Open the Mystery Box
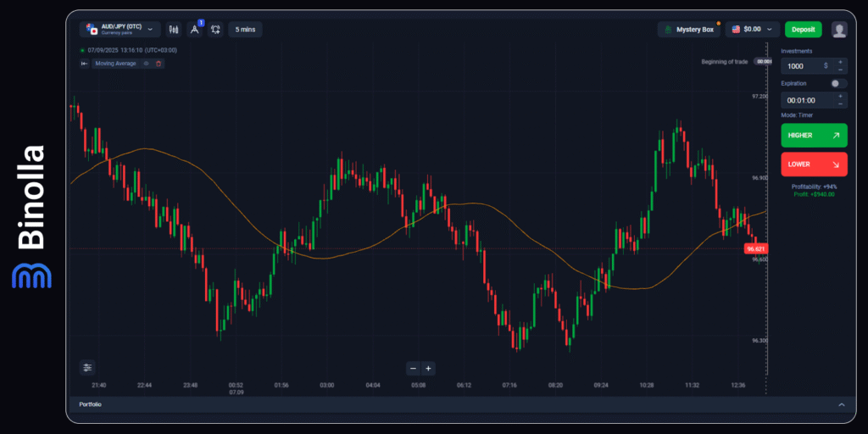This screenshot has height=434, width=868. (x=688, y=29)
